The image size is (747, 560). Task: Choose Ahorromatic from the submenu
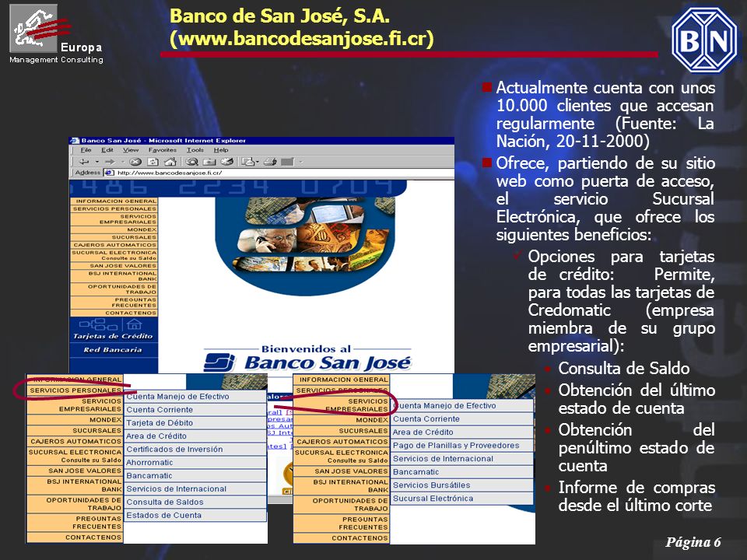(195, 463)
